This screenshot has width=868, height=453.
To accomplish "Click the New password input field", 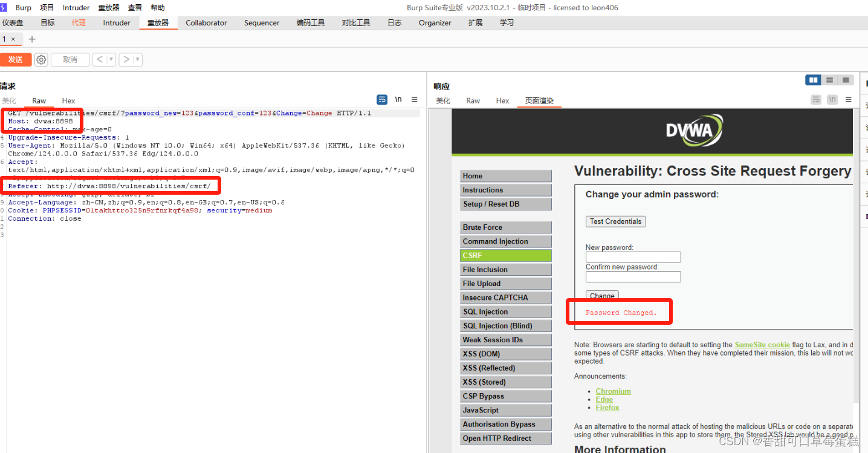I will tap(632, 256).
